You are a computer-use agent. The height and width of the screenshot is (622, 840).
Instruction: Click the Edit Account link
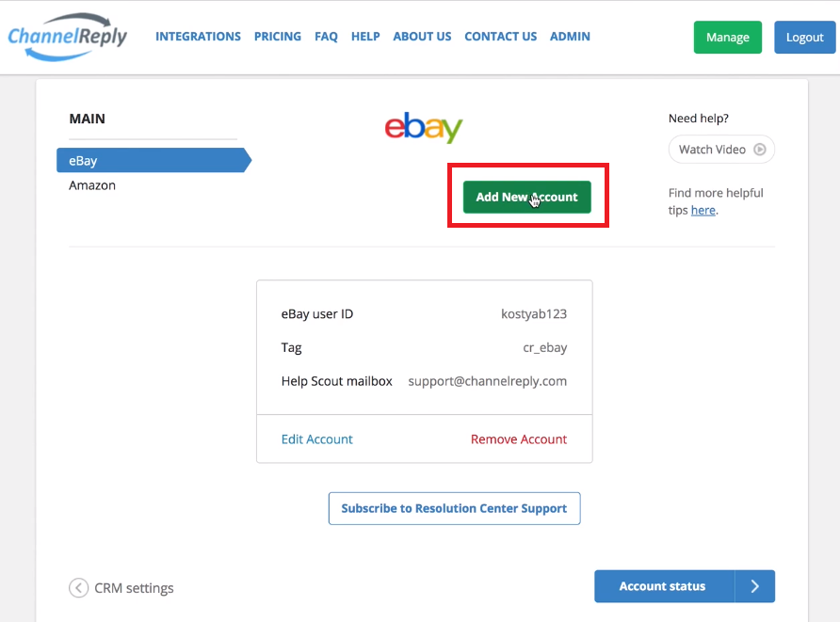click(317, 439)
